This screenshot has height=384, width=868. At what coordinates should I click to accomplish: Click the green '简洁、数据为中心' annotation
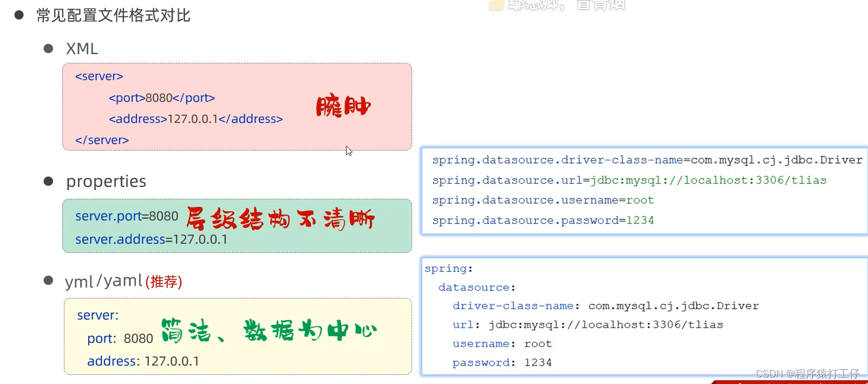coord(269,330)
